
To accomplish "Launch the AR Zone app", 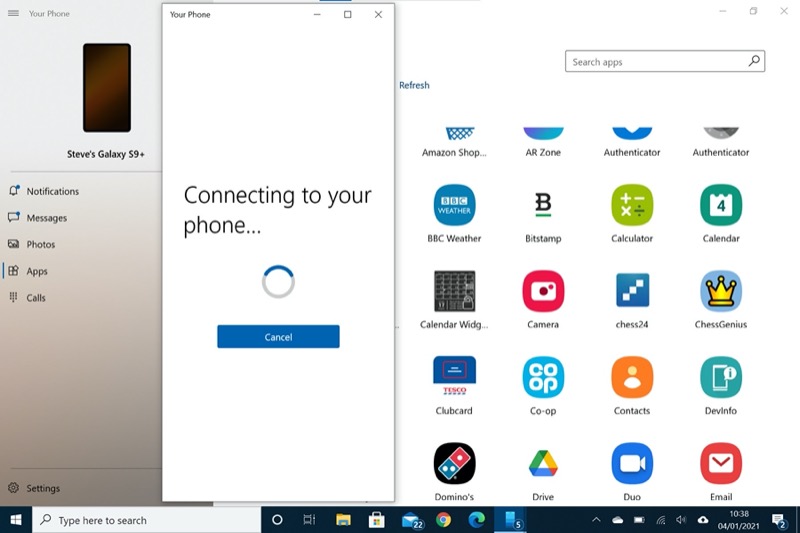I will [543, 134].
